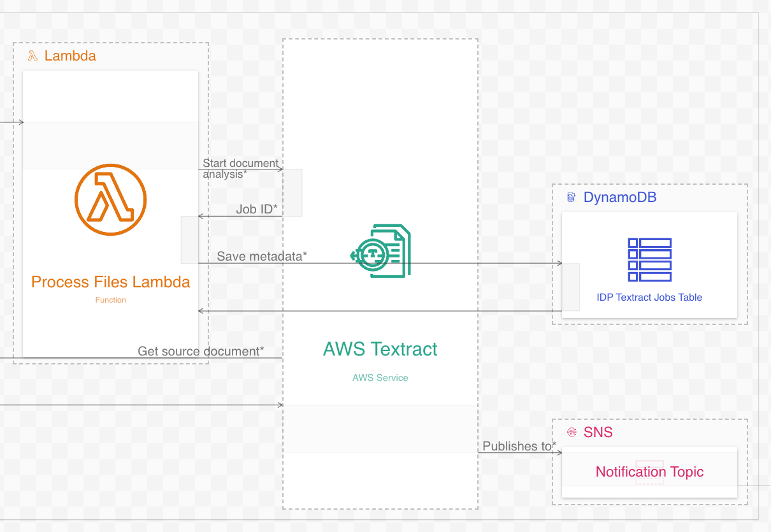
Task: Click the small DynamoDB icon in group header
Action: point(572,198)
